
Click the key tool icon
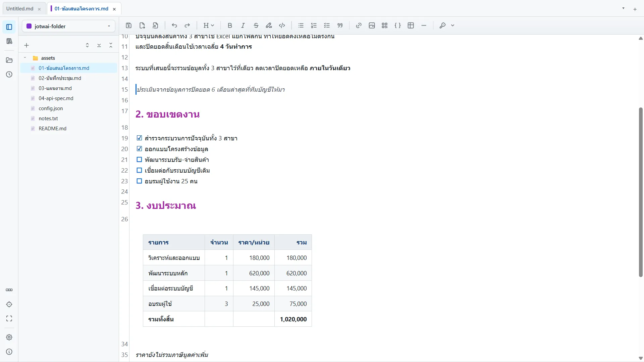(x=443, y=26)
